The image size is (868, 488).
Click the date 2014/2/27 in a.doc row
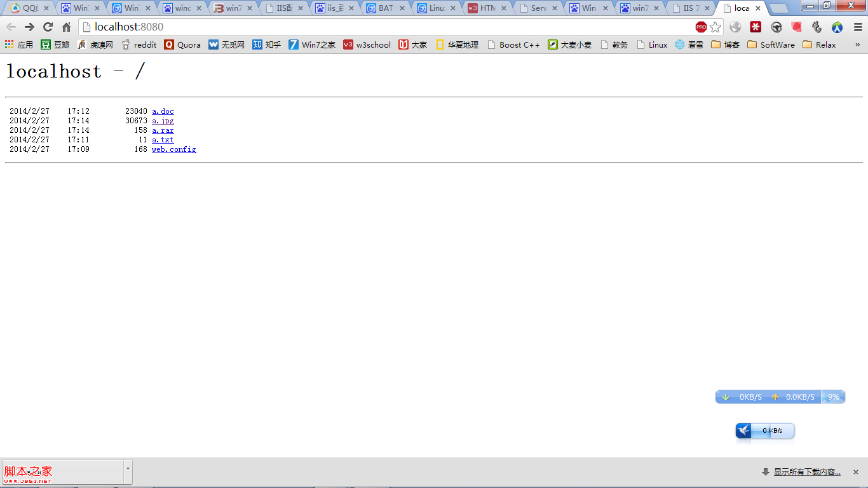29,111
